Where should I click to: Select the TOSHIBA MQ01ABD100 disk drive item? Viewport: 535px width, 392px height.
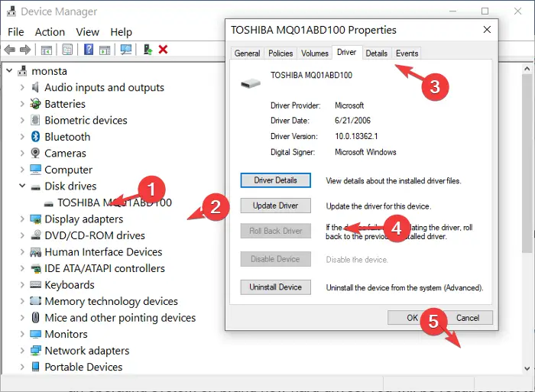pyautogui.click(x=115, y=202)
